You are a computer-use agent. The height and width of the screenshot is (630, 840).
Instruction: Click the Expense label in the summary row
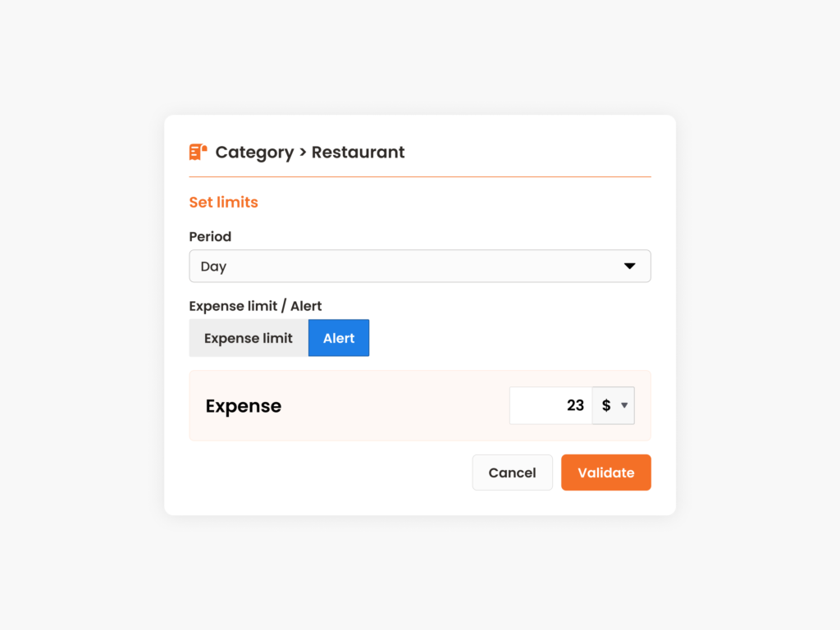(243, 405)
